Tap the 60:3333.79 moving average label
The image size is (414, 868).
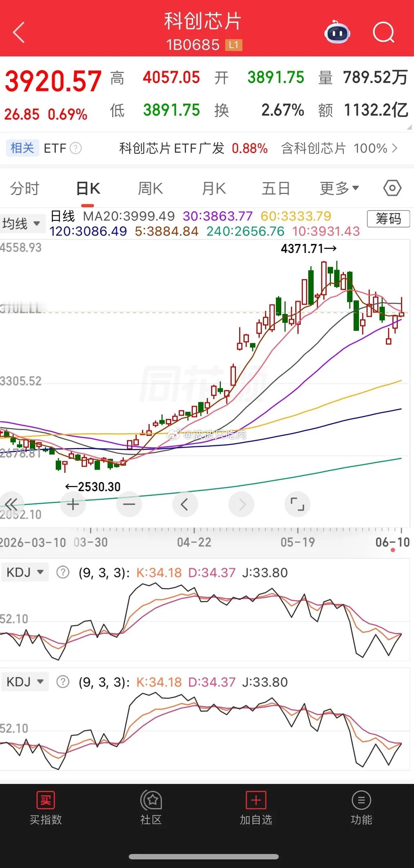tap(296, 216)
